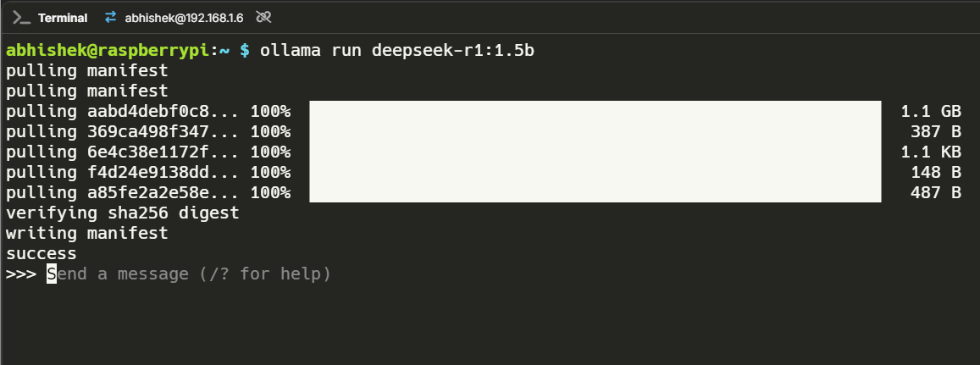Click the progress bar for a85fe2a2e58e

595,193
